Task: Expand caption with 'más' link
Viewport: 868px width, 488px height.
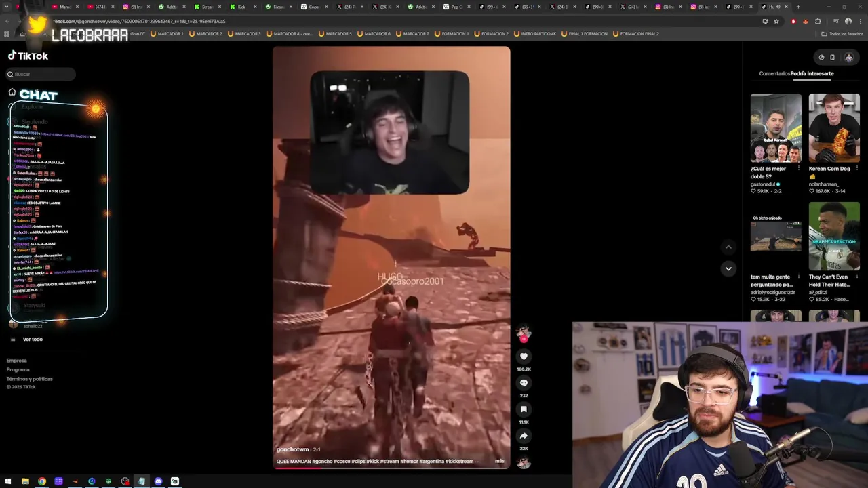Action: pos(499,461)
